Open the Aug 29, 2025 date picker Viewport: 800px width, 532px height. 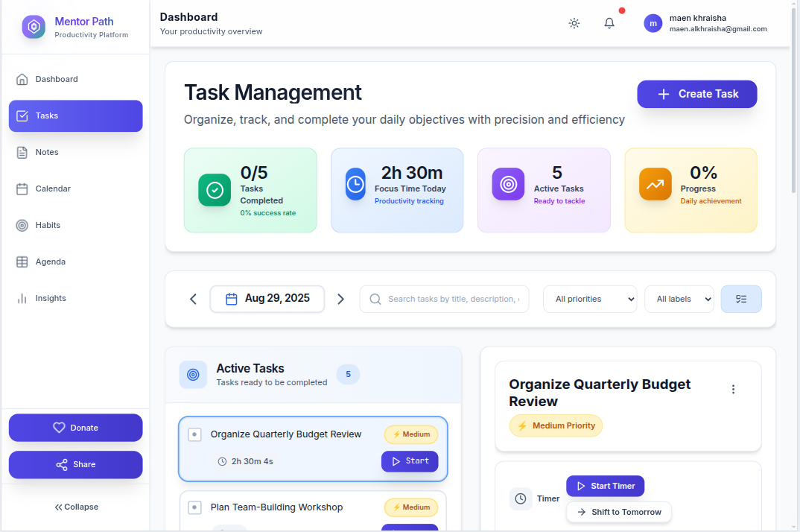pos(267,299)
